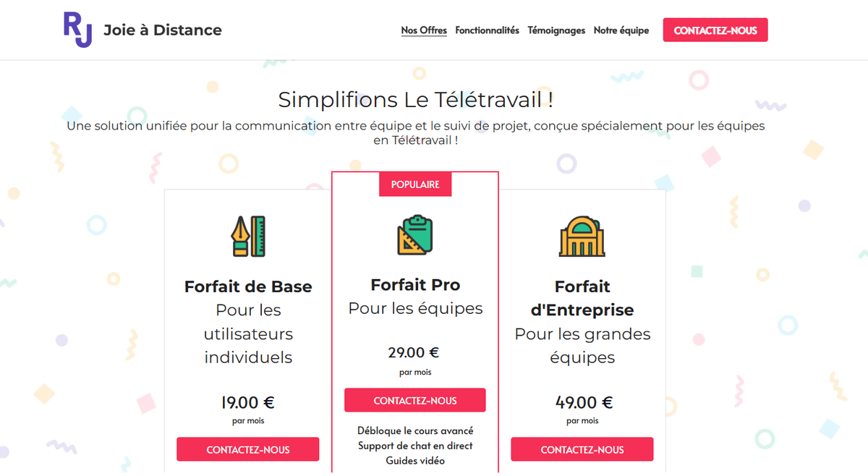
Task: Click the RJ logo icon
Action: [77, 29]
